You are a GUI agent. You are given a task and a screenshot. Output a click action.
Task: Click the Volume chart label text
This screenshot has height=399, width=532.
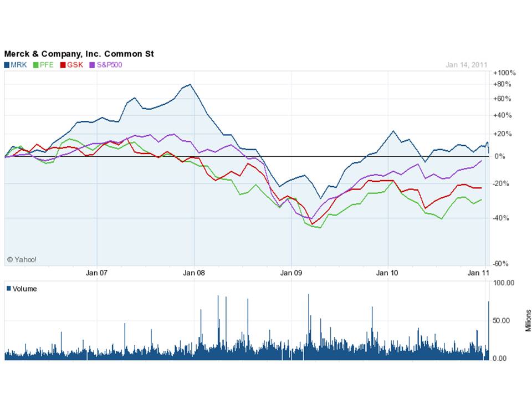tap(24, 289)
